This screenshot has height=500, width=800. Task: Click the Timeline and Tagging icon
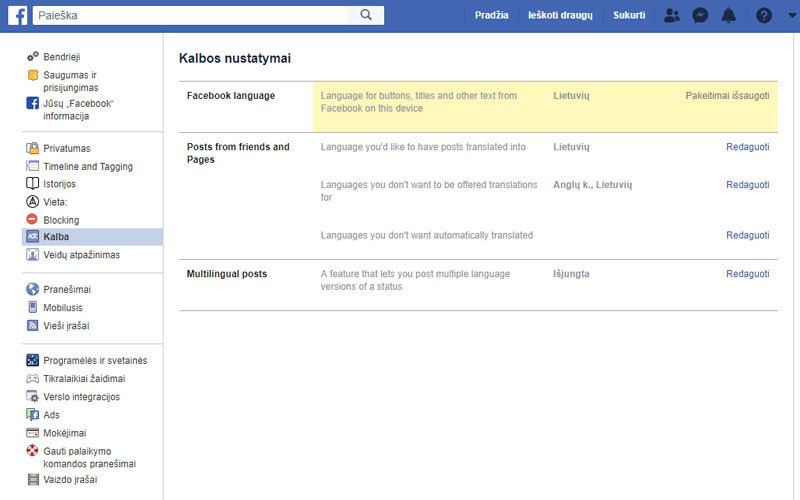click(33, 166)
